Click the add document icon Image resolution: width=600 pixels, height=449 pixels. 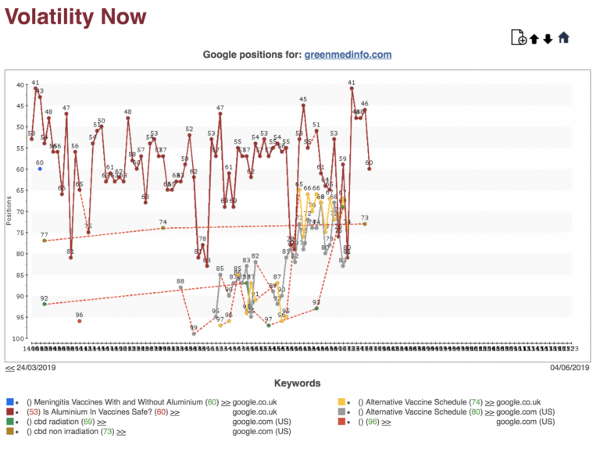pos(519,38)
